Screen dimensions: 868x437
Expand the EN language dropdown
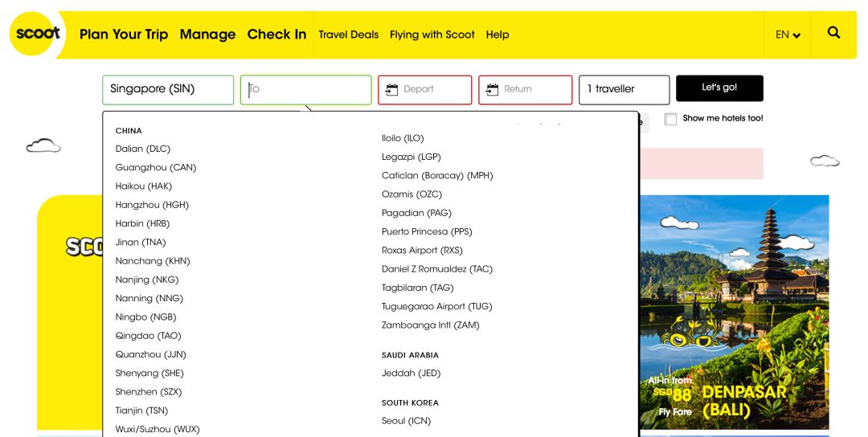[x=788, y=35]
